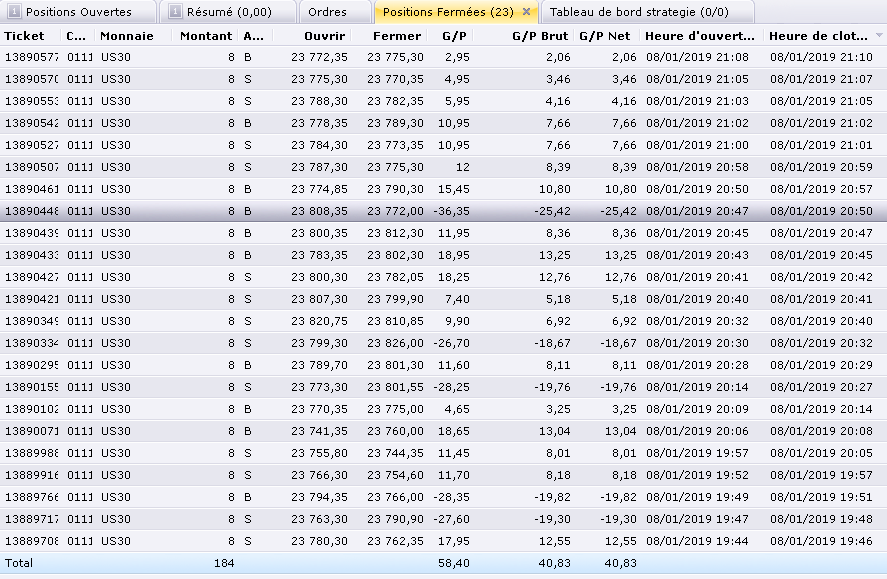Sort by the Ticket column header

click(x=25, y=36)
